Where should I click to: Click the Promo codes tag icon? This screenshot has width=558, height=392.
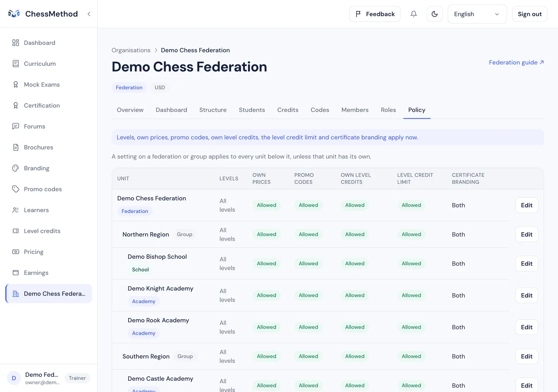click(x=16, y=189)
